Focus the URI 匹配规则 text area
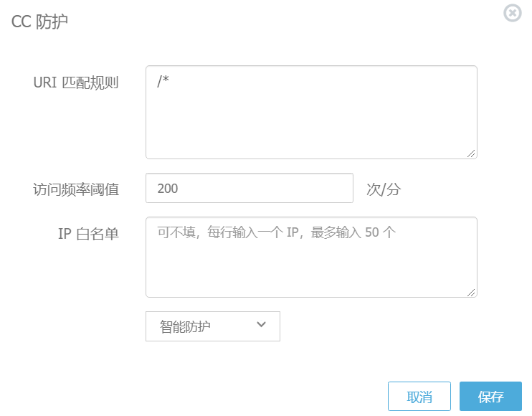The image size is (532, 416). pos(311,112)
